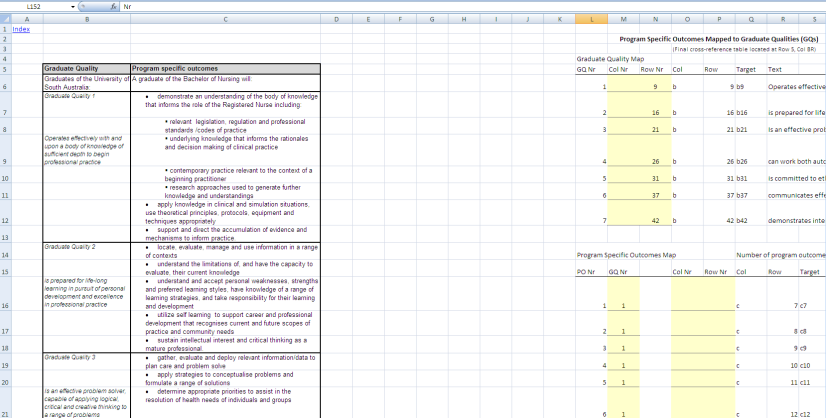Select column N header
The image size is (826, 418).
[x=655, y=20]
